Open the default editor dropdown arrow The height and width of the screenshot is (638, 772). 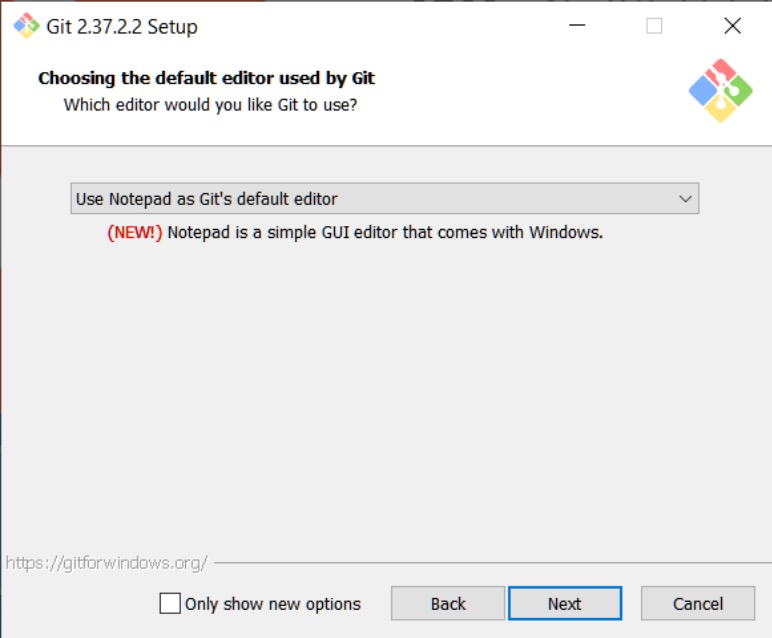pyautogui.click(x=685, y=199)
